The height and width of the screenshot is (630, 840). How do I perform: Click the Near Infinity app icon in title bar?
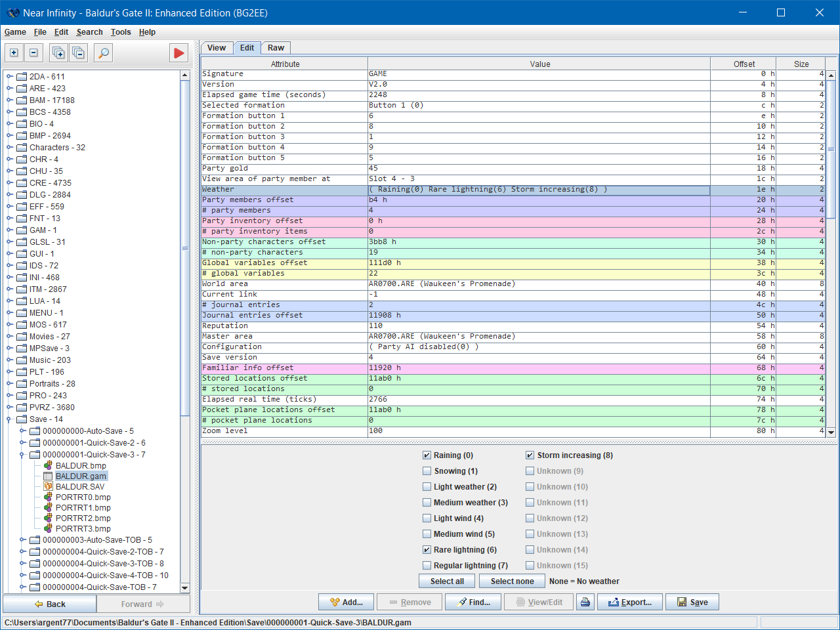pos(13,13)
